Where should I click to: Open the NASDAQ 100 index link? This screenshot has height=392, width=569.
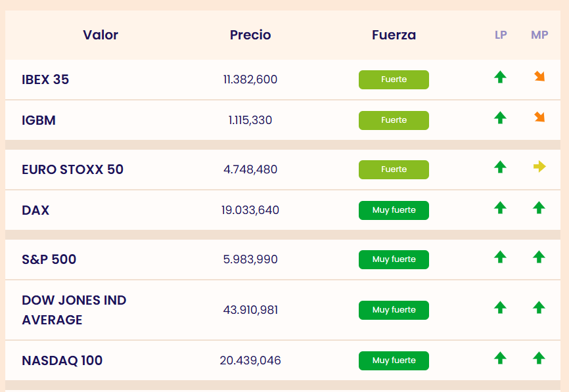click(x=62, y=360)
